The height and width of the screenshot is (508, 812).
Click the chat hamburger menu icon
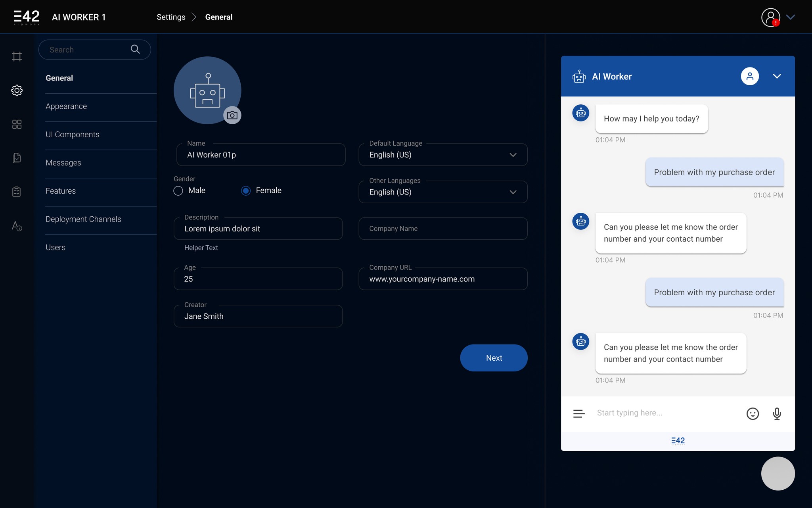[x=579, y=414]
